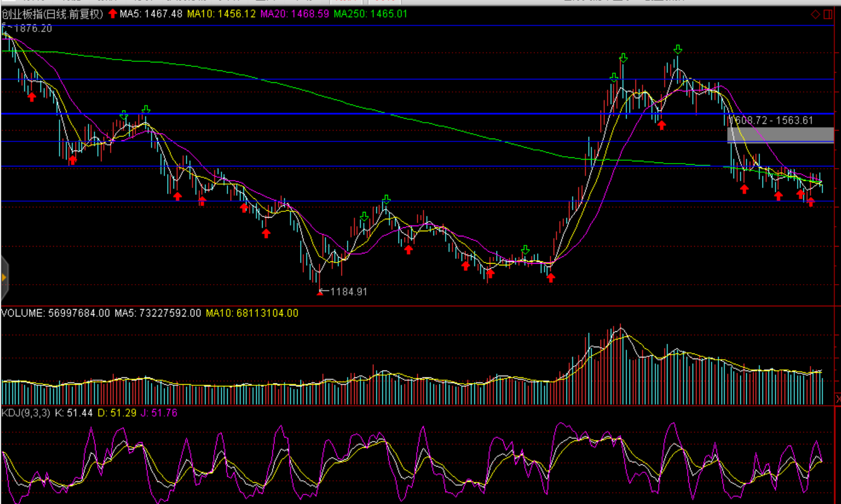Select the yellow MA10: 1456.12 legend
The height and width of the screenshot is (504, 841).
222,14
